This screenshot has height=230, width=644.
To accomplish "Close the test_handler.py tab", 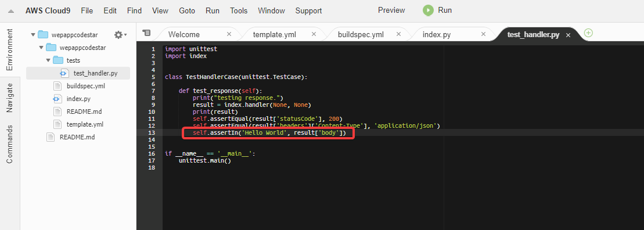I will [569, 35].
